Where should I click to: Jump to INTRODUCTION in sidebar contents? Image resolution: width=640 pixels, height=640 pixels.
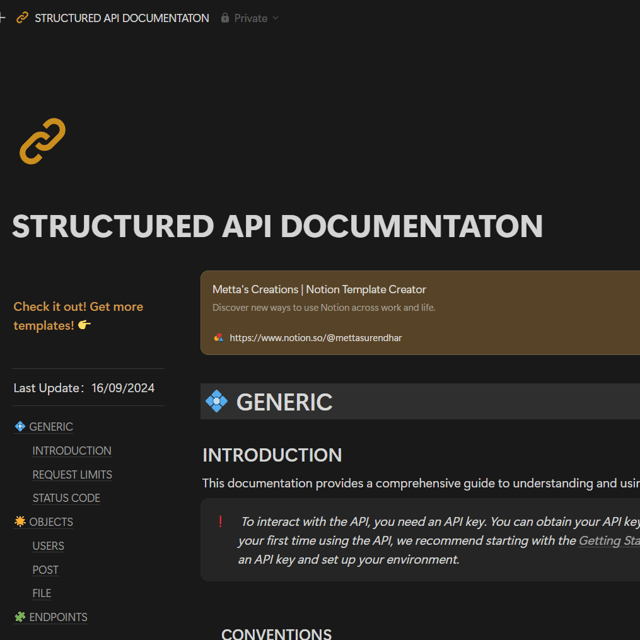pyautogui.click(x=71, y=451)
